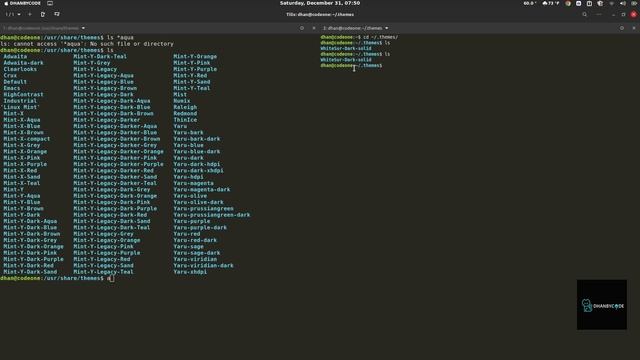
Task: Maximize the /usr/share/themes terminal pane
Action: pos(302,28)
